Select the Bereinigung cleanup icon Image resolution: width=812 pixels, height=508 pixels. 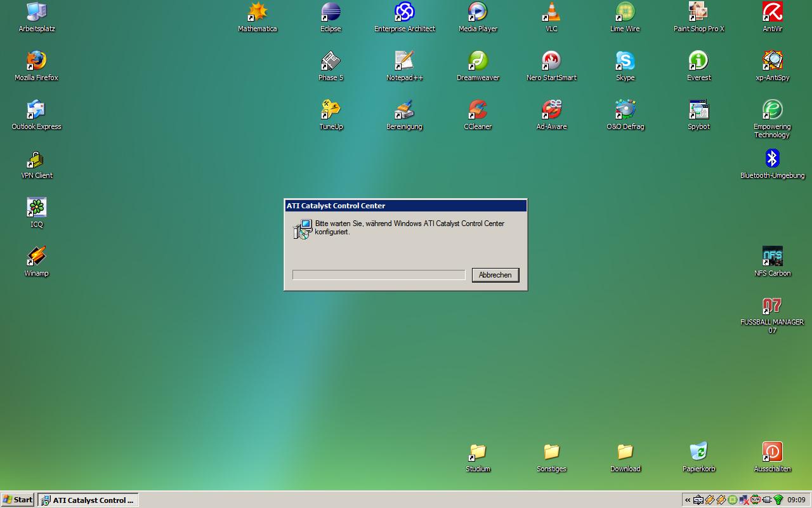404,109
